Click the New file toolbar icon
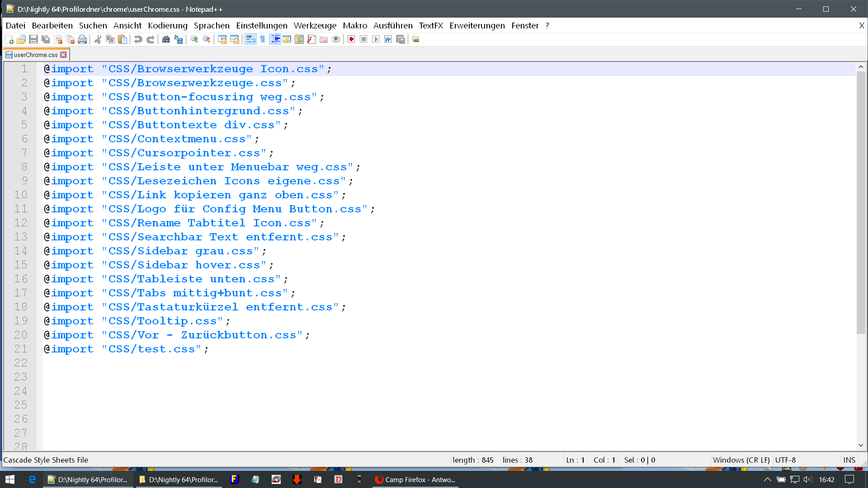The height and width of the screenshot is (488, 868). (9, 40)
